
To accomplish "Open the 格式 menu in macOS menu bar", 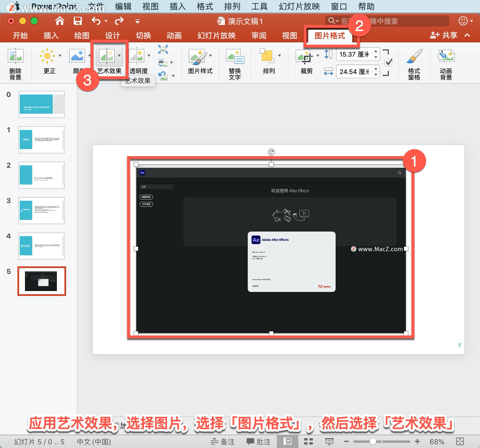I will click(x=205, y=6).
